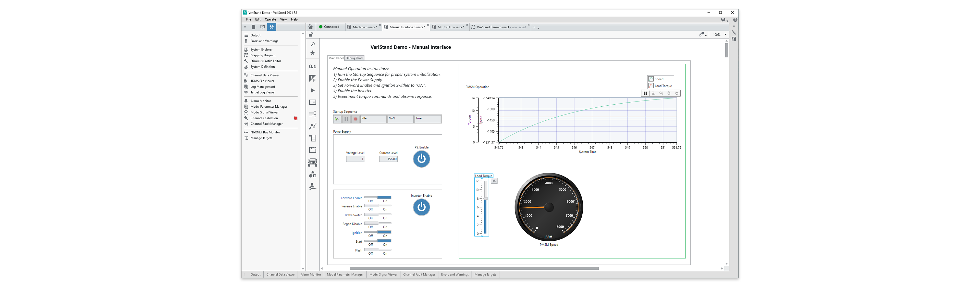Image resolution: width=980 pixels, height=287 pixels.
Task: Toggle the Brake Switch
Action: click(378, 214)
